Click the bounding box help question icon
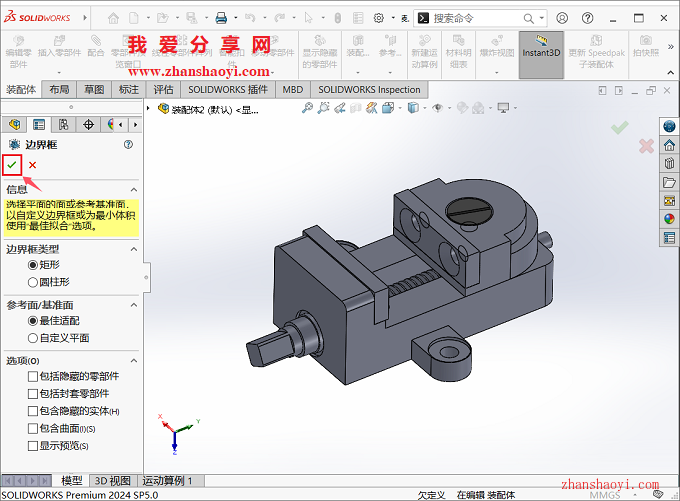Viewport: 680px width, 501px height. [128, 145]
